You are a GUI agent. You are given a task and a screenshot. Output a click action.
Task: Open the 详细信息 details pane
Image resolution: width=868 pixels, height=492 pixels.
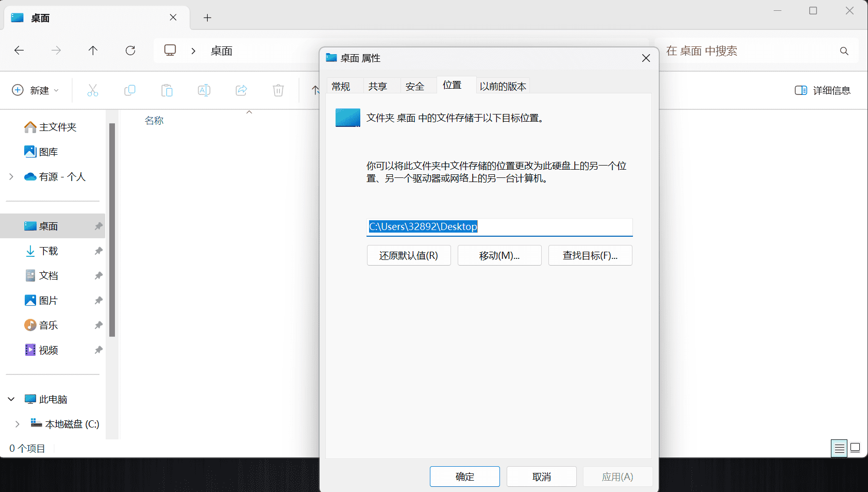click(823, 91)
